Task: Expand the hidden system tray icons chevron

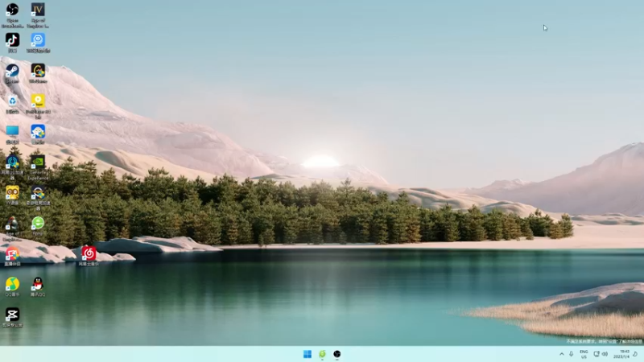Action: 561,354
